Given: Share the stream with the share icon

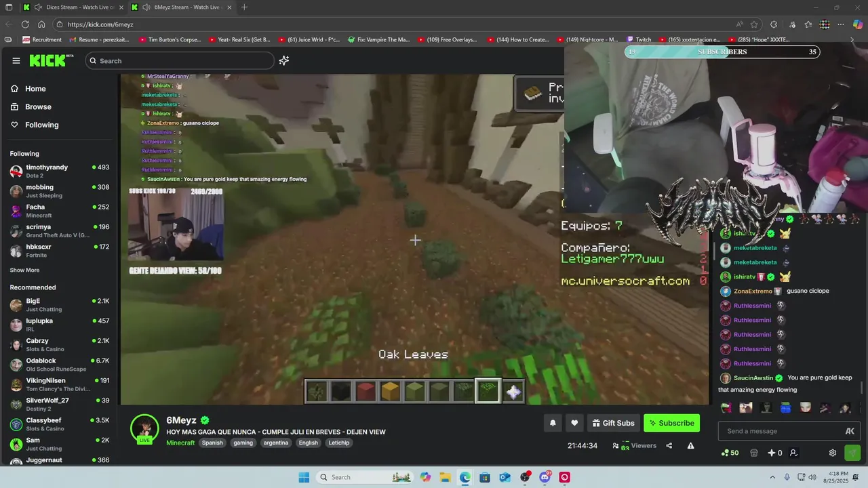Looking at the screenshot, I should click(x=669, y=445).
